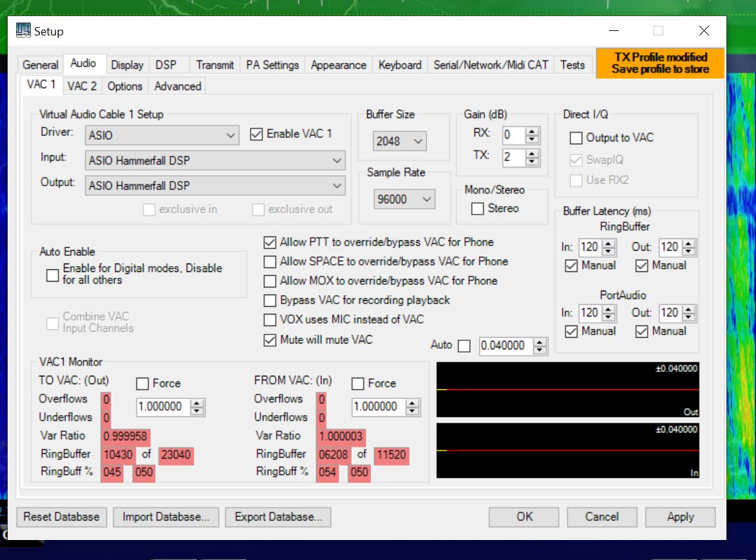Click TO VAC Var Ratio 0.999958 value

click(126, 436)
